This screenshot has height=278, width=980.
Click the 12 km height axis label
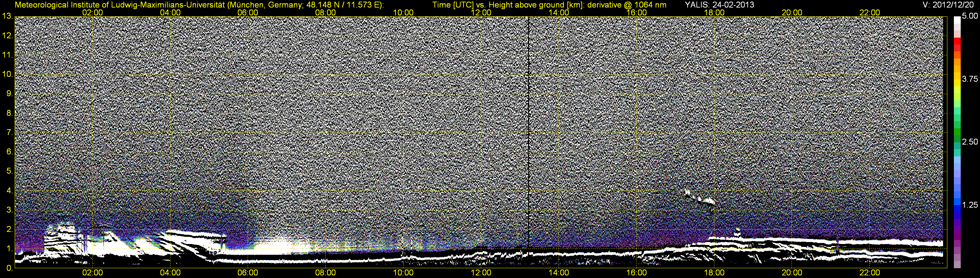7,36
